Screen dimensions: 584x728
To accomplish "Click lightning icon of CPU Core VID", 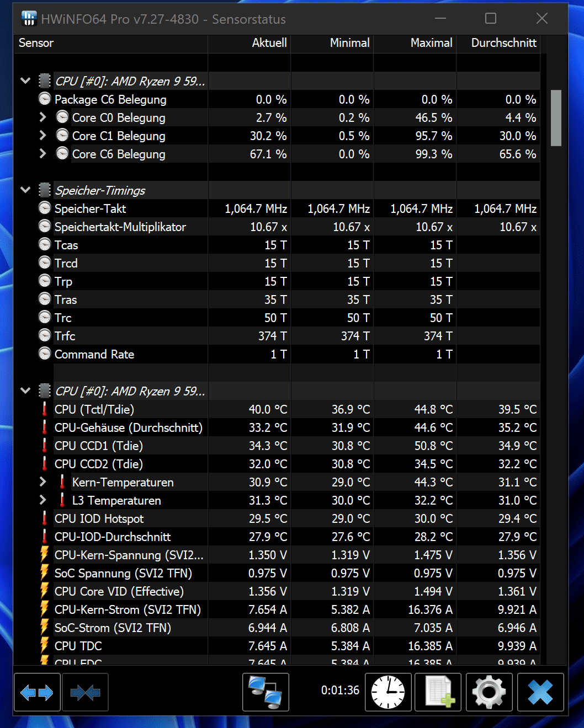I will (x=45, y=591).
